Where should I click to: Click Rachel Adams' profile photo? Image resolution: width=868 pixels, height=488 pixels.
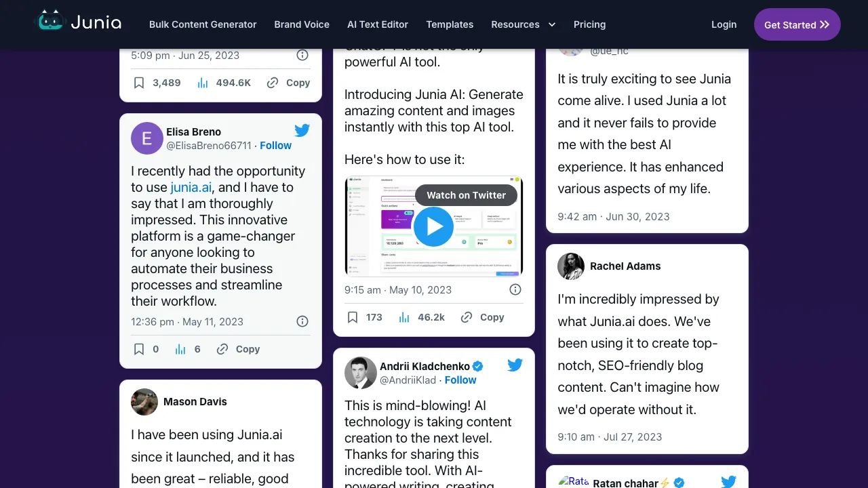tap(570, 266)
